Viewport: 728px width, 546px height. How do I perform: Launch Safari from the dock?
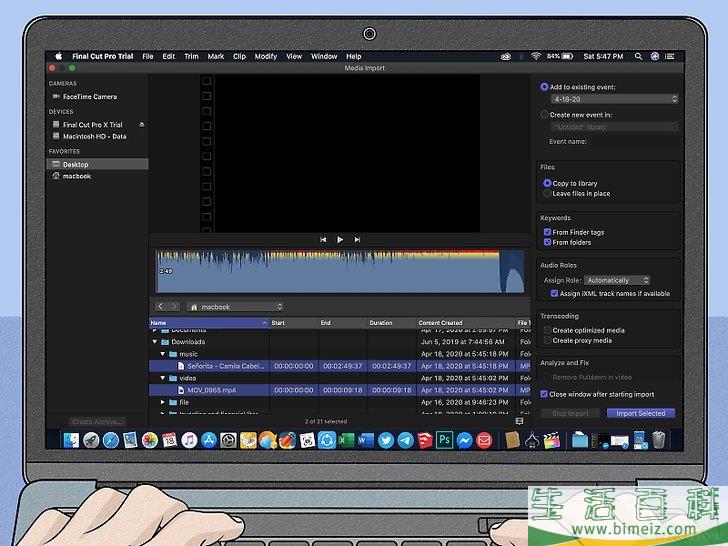point(110,440)
